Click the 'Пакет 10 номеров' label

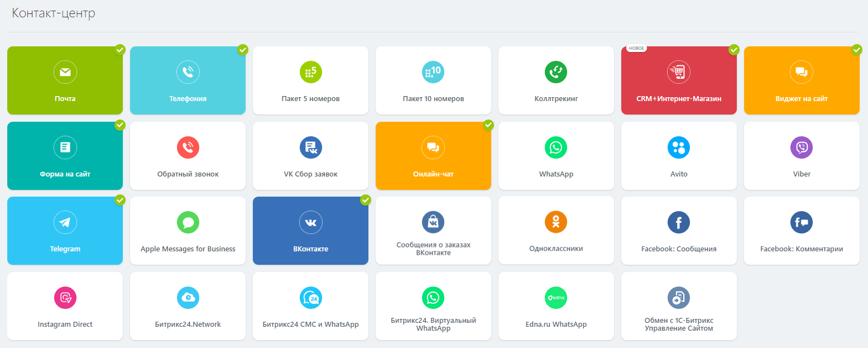point(433,99)
